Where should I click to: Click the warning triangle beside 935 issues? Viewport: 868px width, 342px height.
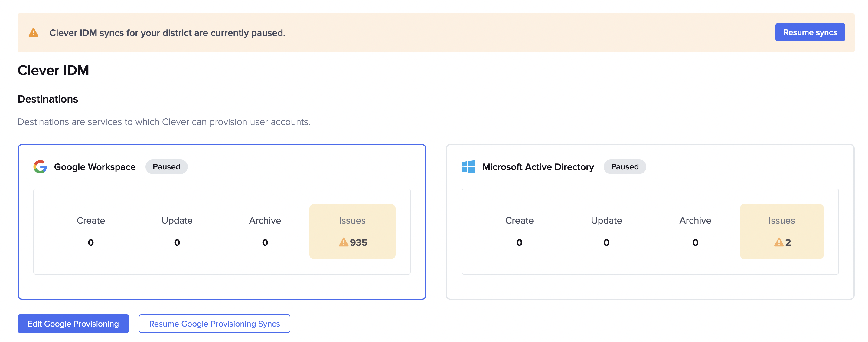(x=343, y=242)
